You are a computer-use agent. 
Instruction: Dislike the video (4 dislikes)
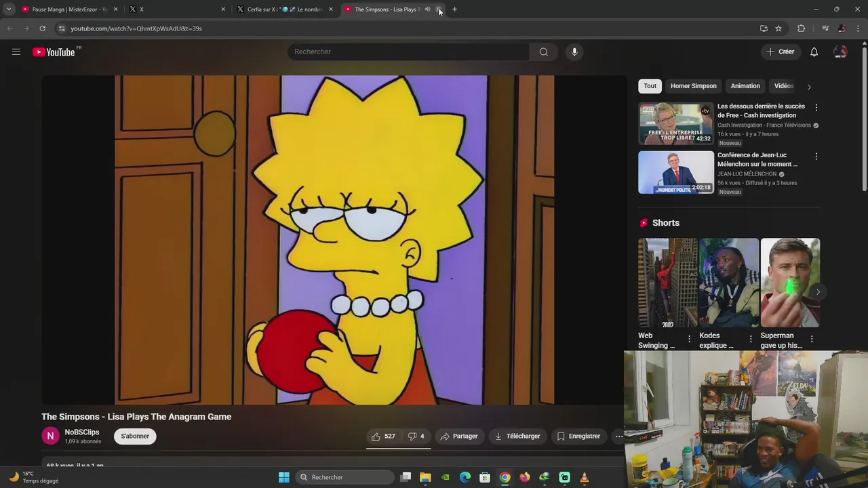click(416, 436)
